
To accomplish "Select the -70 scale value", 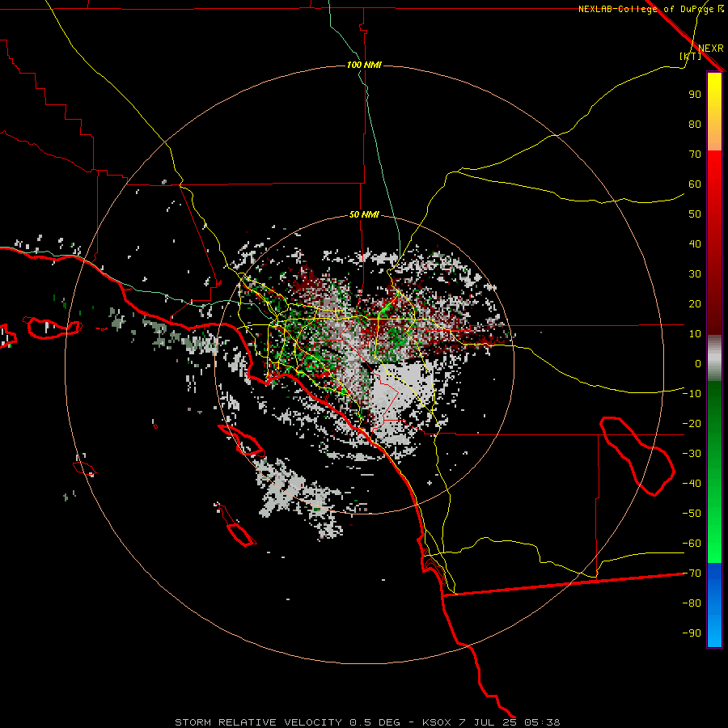I will point(692,574).
